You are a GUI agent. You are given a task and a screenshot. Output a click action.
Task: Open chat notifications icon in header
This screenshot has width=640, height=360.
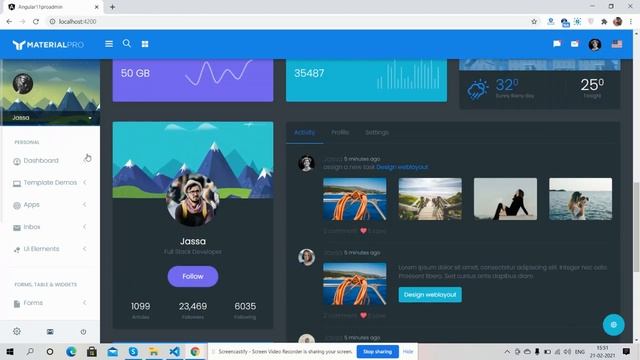pyautogui.click(x=557, y=44)
